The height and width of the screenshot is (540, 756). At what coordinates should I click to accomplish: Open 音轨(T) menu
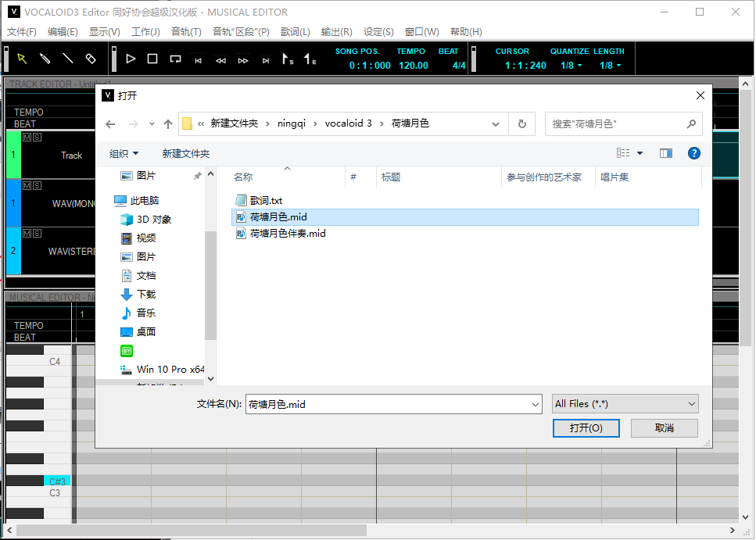[x=186, y=32]
